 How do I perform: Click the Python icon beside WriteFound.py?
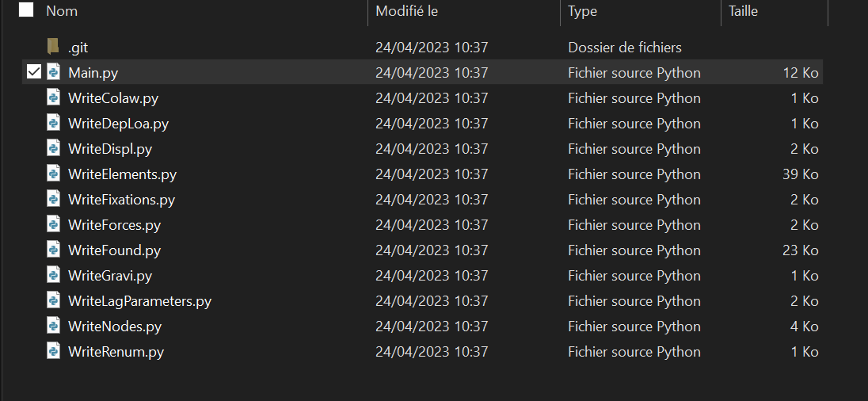pyautogui.click(x=53, y=250)
